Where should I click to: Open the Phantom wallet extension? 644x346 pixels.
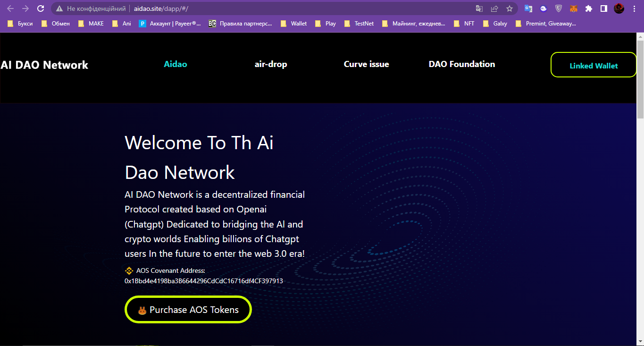pos(544,8)
